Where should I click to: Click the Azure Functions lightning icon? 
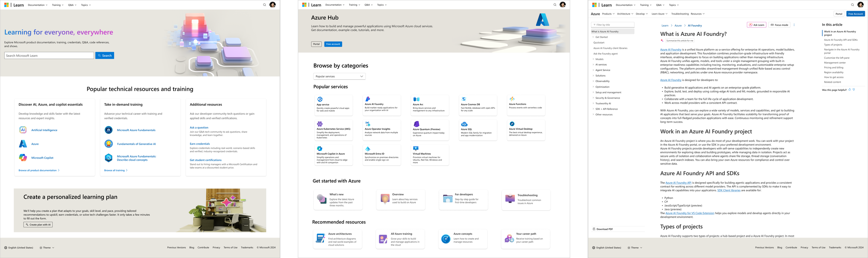point(512,99)
